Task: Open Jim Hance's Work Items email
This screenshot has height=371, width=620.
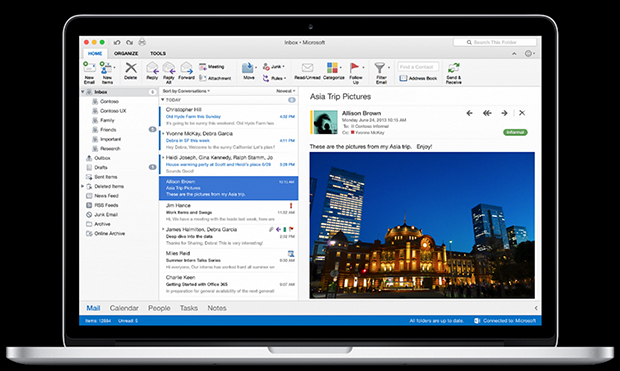Action: click(x=229, y=212)
